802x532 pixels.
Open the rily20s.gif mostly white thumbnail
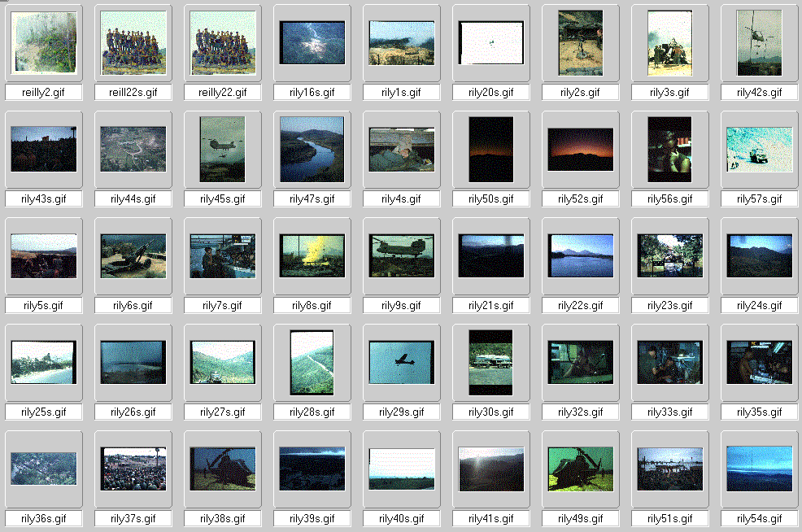[491, 42]
